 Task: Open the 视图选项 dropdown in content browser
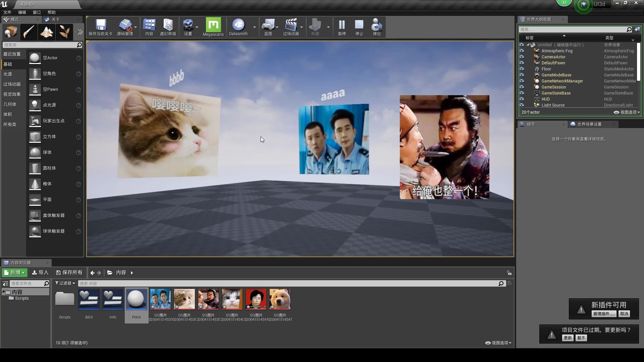498,343
